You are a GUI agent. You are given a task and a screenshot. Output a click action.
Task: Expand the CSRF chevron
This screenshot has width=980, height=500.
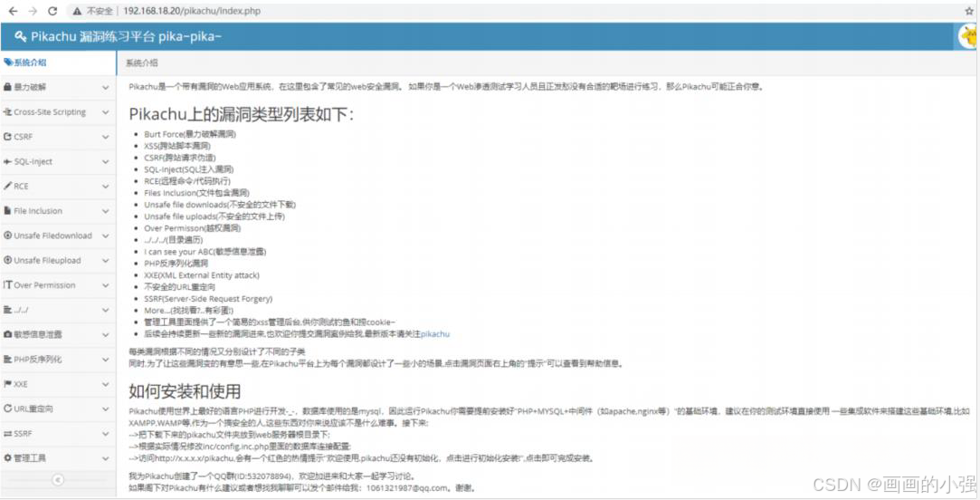tap(105, 137)
